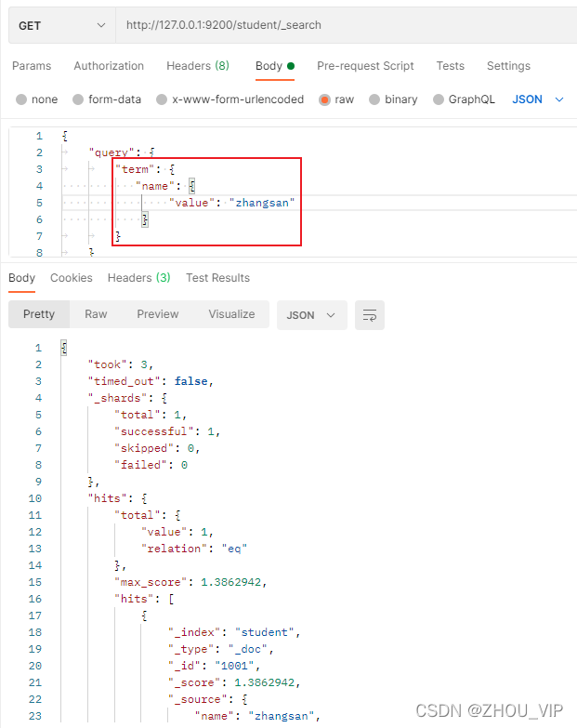Click the "hits" key on line 10
Image resolution: width=577 pixels, height=728 pixels.
107,498
